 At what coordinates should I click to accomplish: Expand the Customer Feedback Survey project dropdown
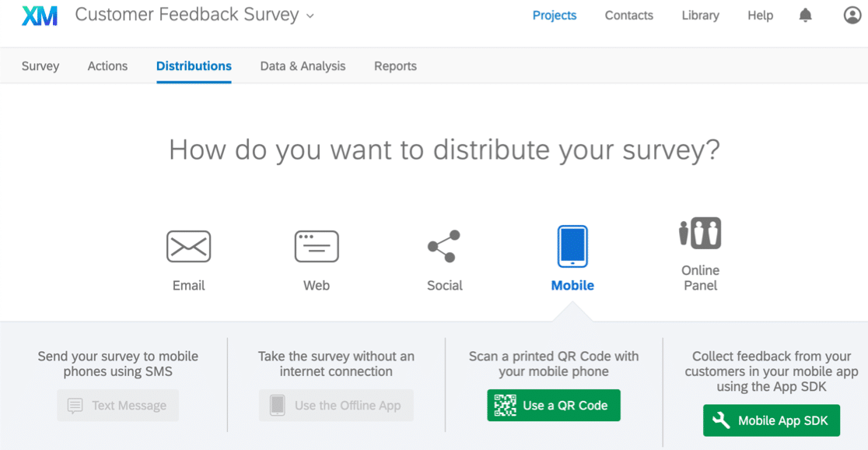tap(310, 16)
